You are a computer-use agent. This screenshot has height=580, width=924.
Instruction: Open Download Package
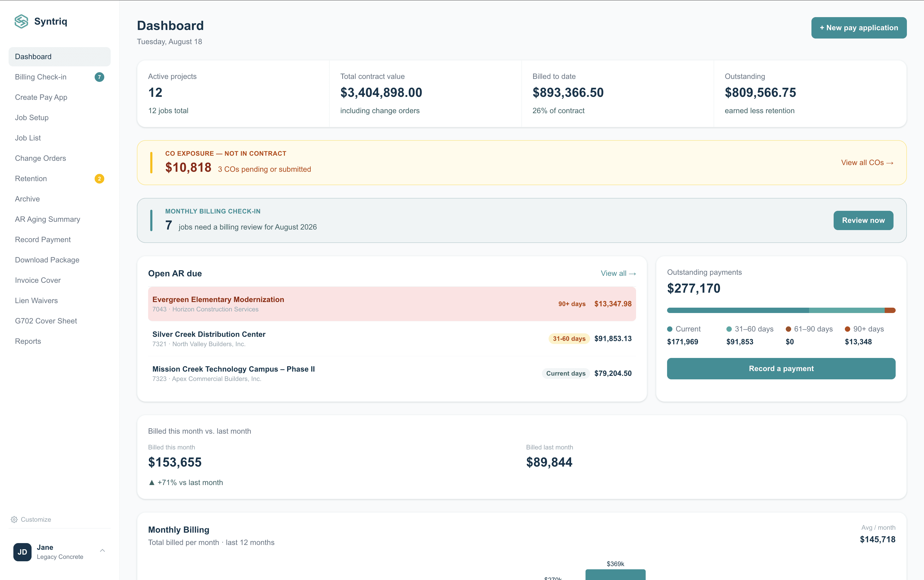tap(59, 260)
